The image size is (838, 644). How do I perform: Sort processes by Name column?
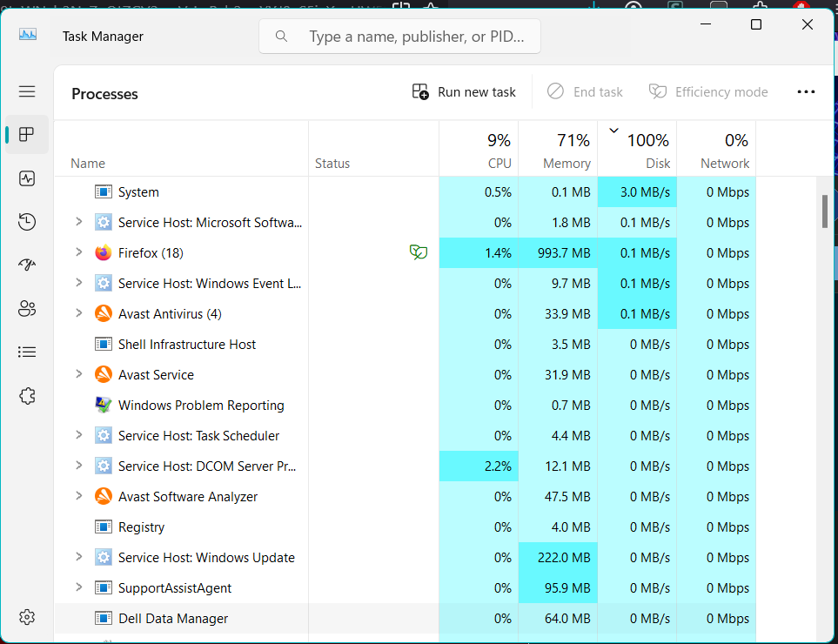click(181, 149)
